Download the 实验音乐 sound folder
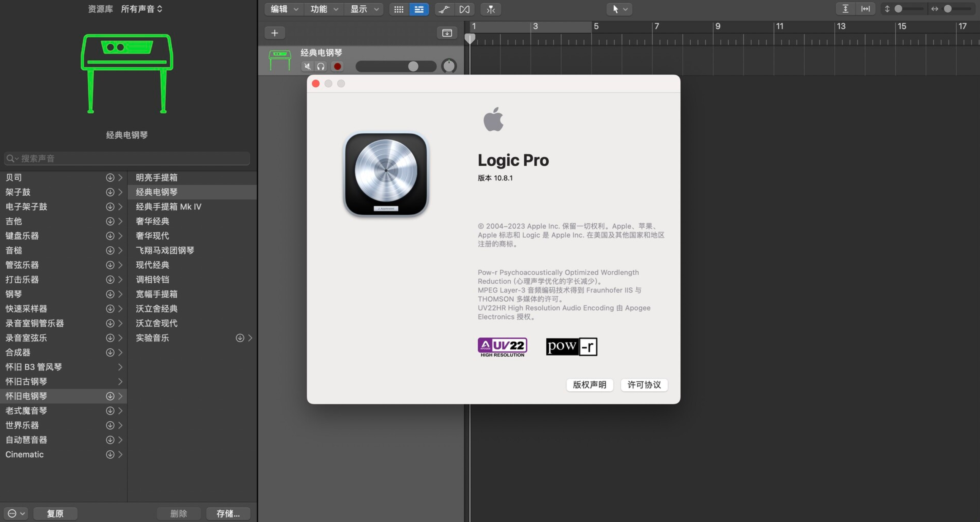 tap(240, 338)
